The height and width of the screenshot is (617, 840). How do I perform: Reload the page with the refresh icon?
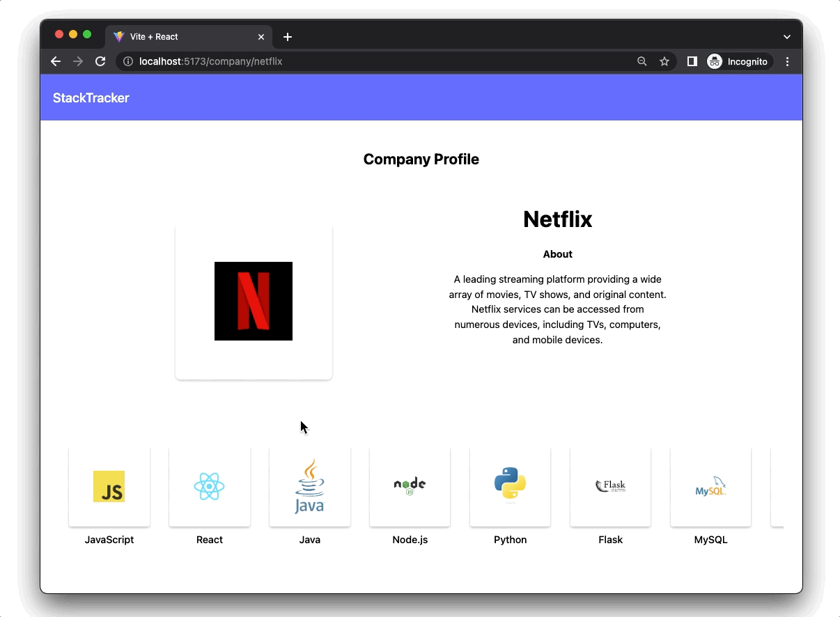[x=100, y=61]
